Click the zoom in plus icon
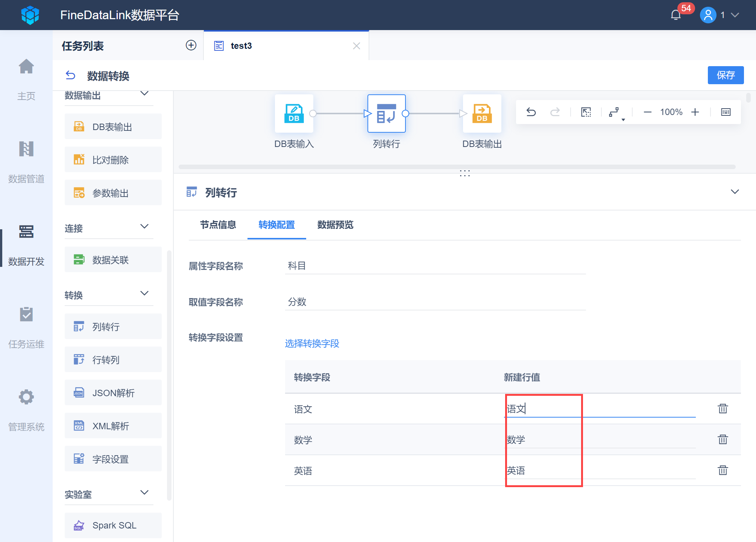 pyautogui.click(x=695, y=112)
